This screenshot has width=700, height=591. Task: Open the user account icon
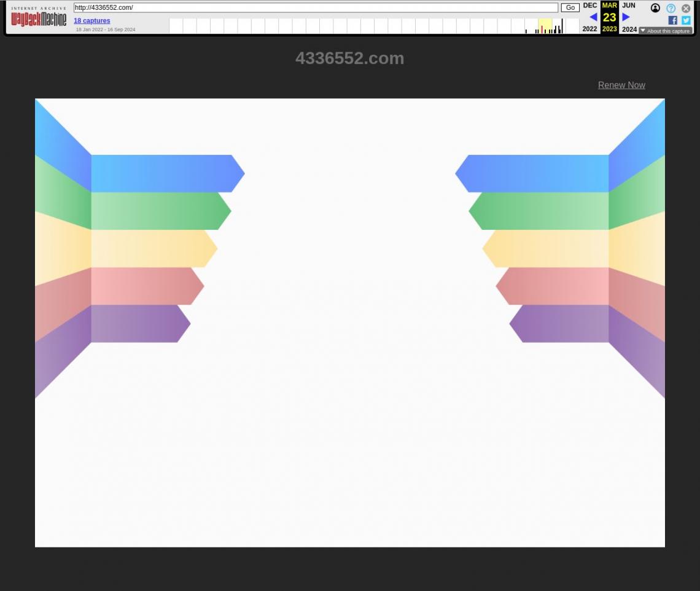tap(655, 8)
